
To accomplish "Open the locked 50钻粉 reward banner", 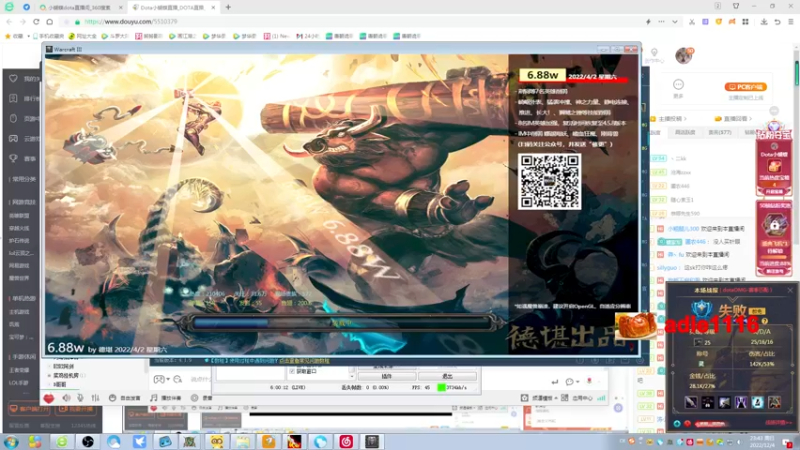I will [x=774, y=237].
